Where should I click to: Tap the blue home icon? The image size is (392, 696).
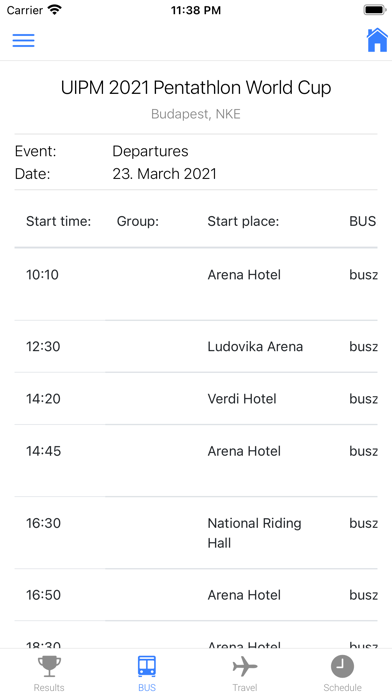(377, 40)
